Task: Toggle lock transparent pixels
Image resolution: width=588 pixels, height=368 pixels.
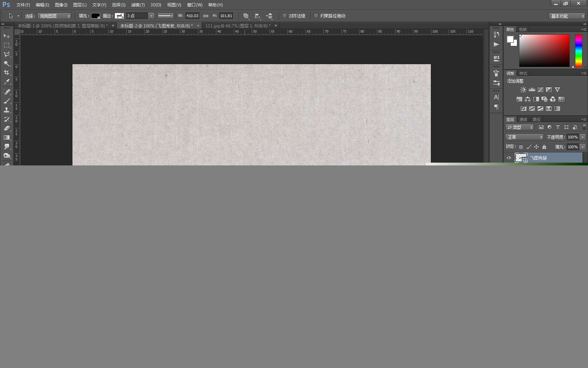Action: coord(521,147)
